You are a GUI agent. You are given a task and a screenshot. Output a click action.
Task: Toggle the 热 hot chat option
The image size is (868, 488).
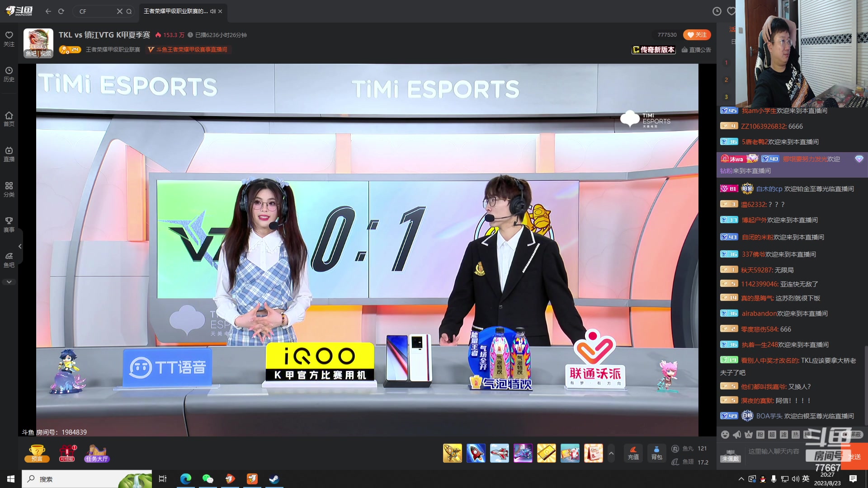pos(796,435)
